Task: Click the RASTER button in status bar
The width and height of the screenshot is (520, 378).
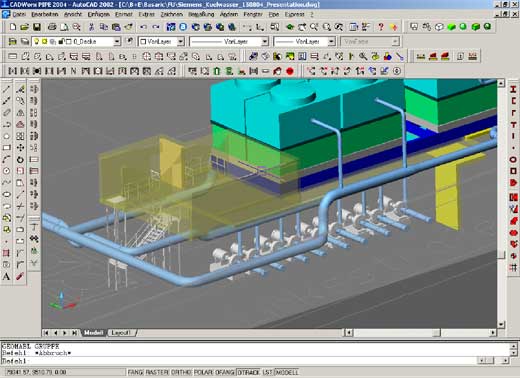Action: 157,372
